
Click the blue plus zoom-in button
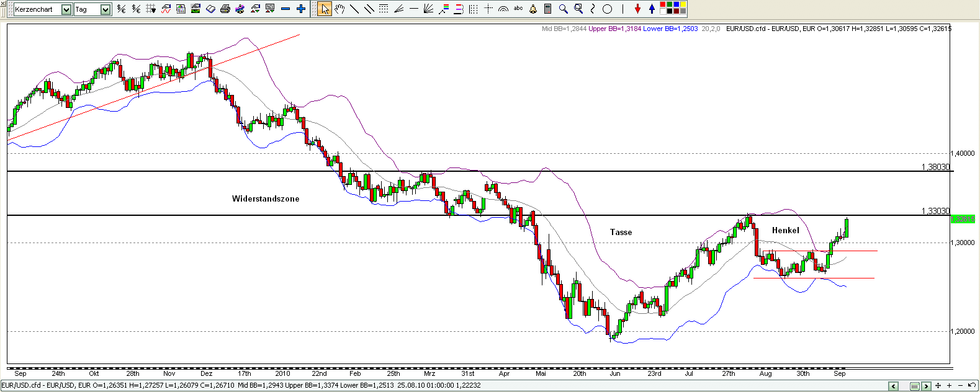[301, 9]
